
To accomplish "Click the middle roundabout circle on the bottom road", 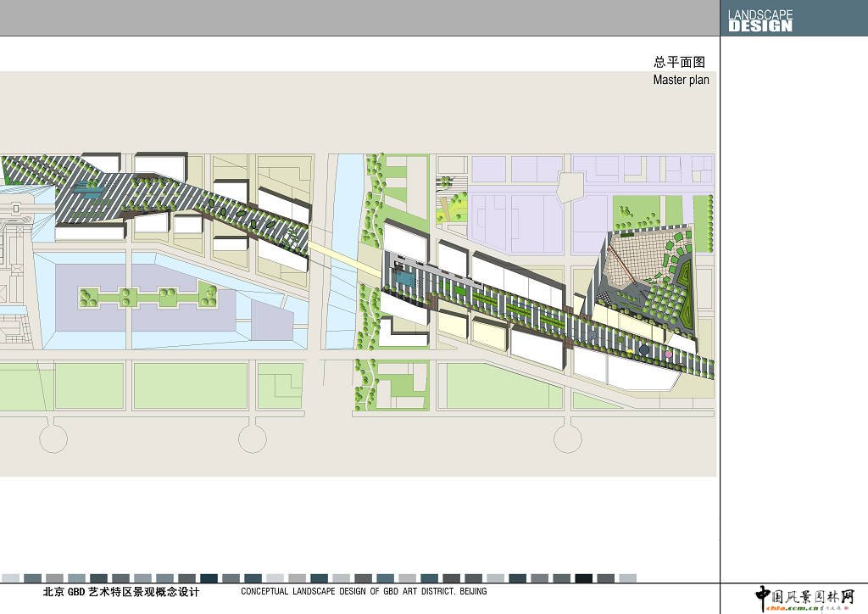I will pos(252,438).
